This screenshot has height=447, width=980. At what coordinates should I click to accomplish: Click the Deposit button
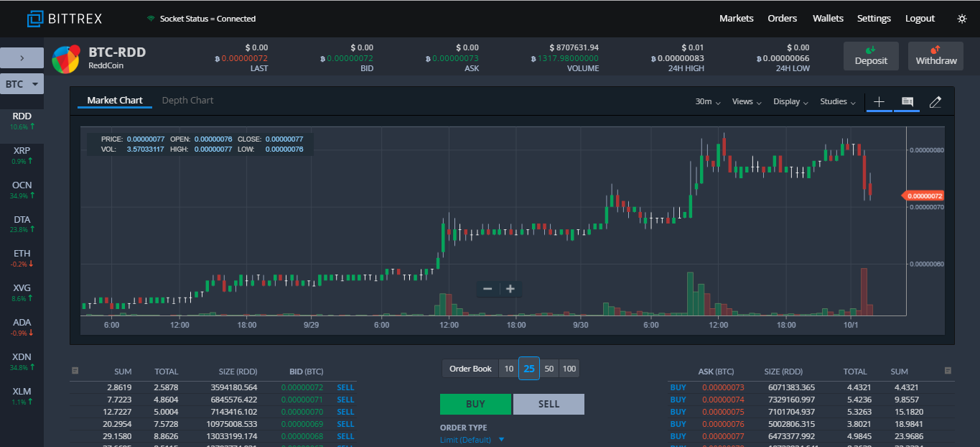tap(871, 56)
